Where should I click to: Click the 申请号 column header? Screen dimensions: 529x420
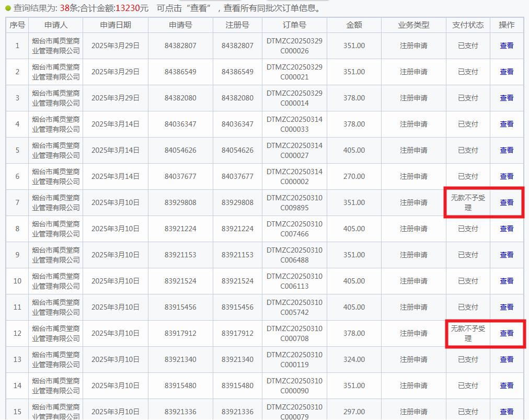coord(180,25)
